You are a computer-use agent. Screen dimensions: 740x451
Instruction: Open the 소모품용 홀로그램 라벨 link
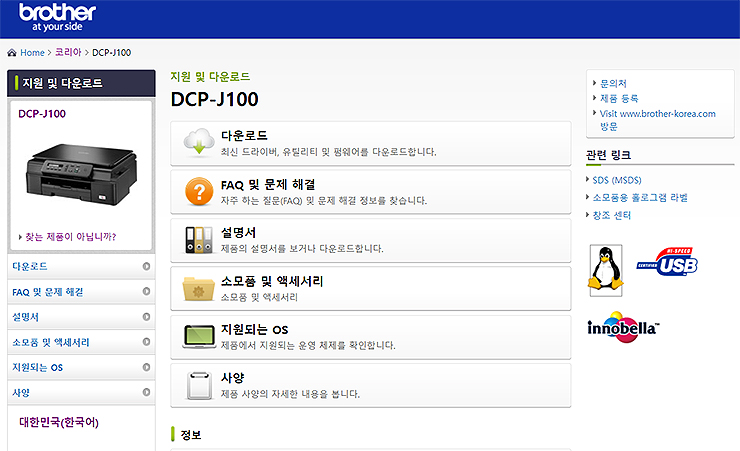click(640, 198)
